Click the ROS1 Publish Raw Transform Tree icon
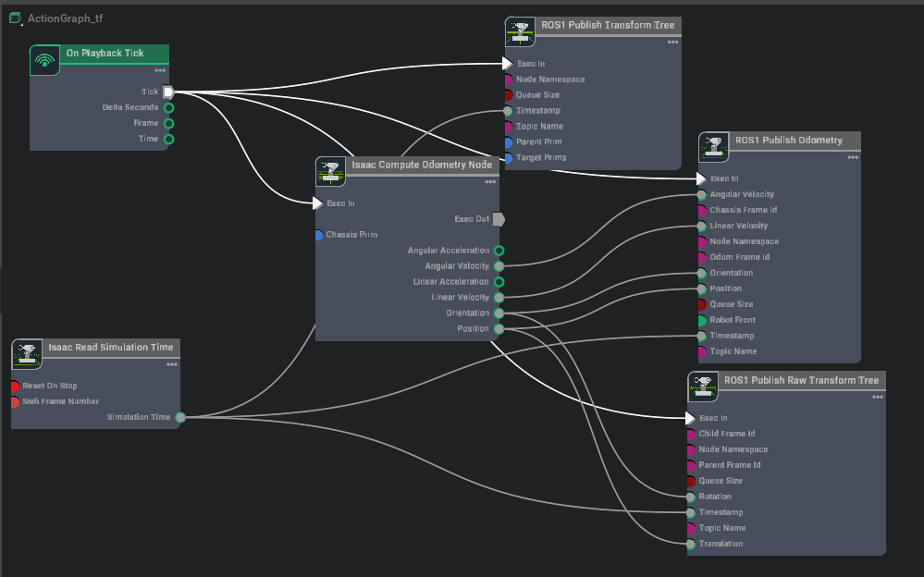924x577 pixels. coord(703,387)
